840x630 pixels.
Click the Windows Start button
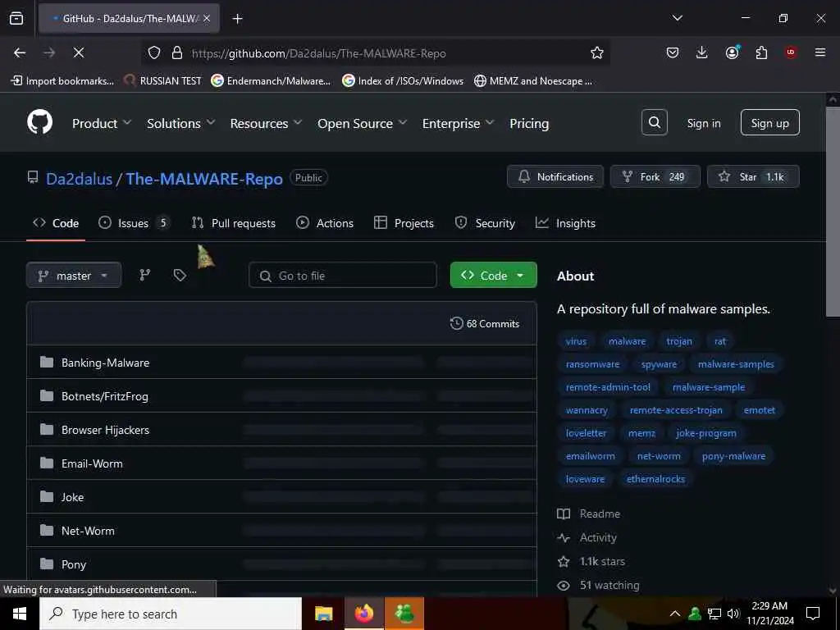(x=20, y=614)
